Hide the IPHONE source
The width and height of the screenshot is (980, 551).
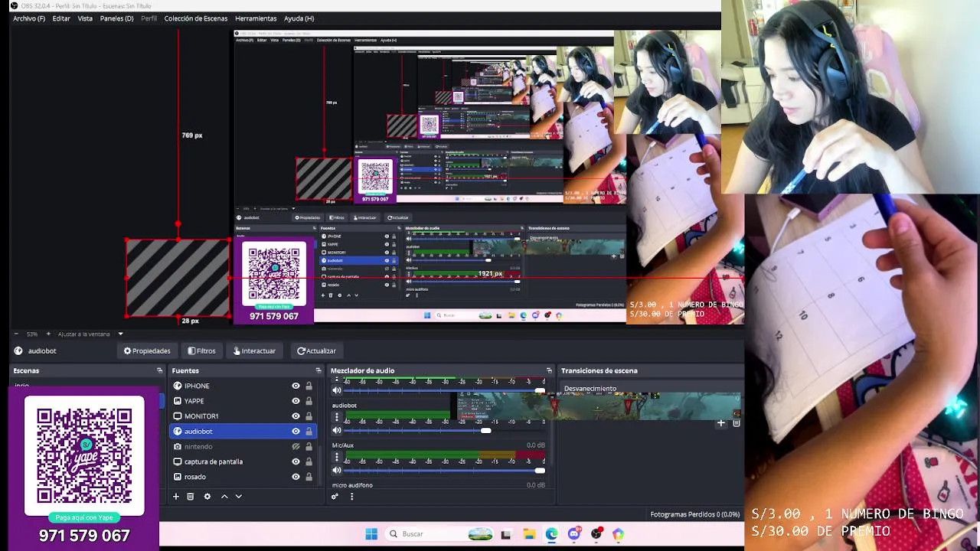(296, 386)
